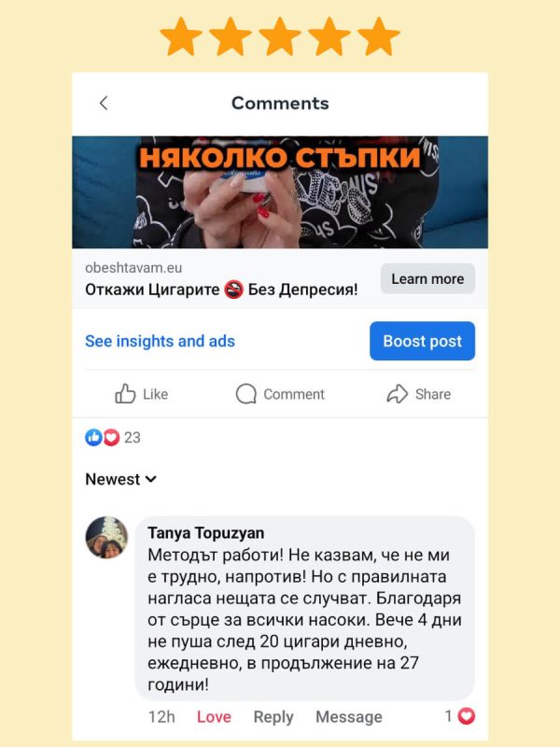Viewport: 560px width, 747px height.
Task: Click the first orange rating star
Action: [x=181, y=36]
